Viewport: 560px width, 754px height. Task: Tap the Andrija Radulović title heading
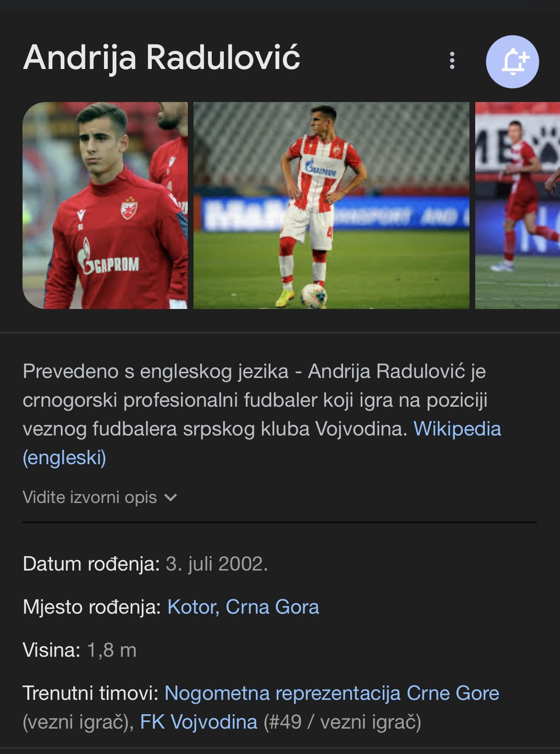(x=161, y=58)
